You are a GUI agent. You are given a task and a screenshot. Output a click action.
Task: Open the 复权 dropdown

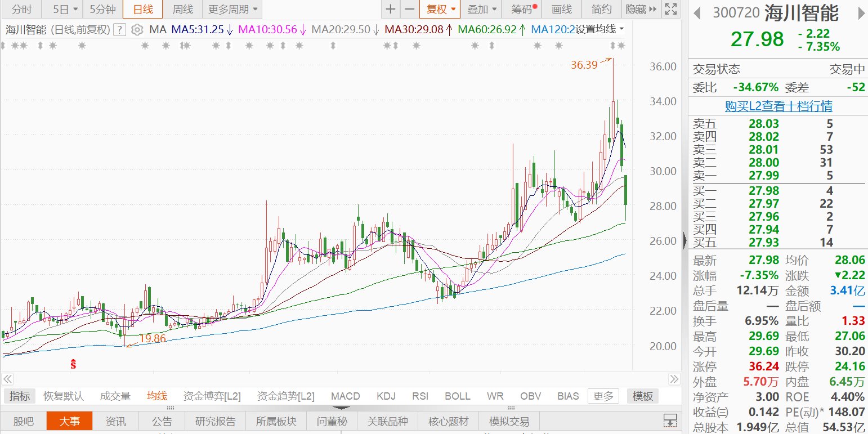point(441,9)
